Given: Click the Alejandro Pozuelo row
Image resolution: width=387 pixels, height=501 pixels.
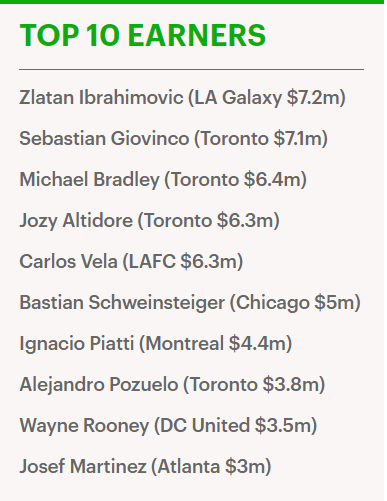Looking at the screenshot, I should [172, 385].
